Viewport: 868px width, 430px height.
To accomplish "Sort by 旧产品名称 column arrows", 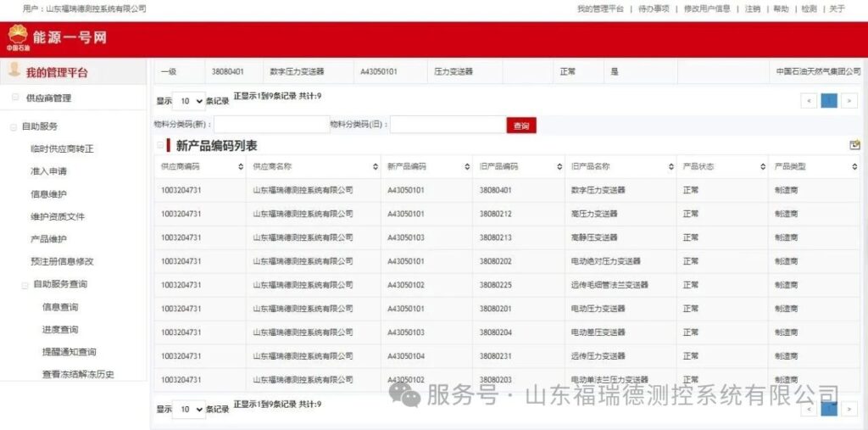I will (x=670, y=167).
